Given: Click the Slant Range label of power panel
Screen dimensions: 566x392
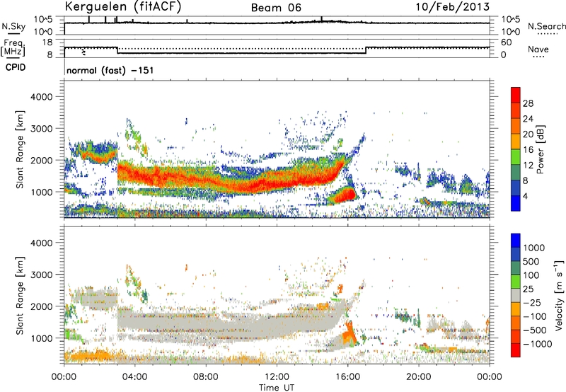Looking at the screenshot, I should point(20,149).
